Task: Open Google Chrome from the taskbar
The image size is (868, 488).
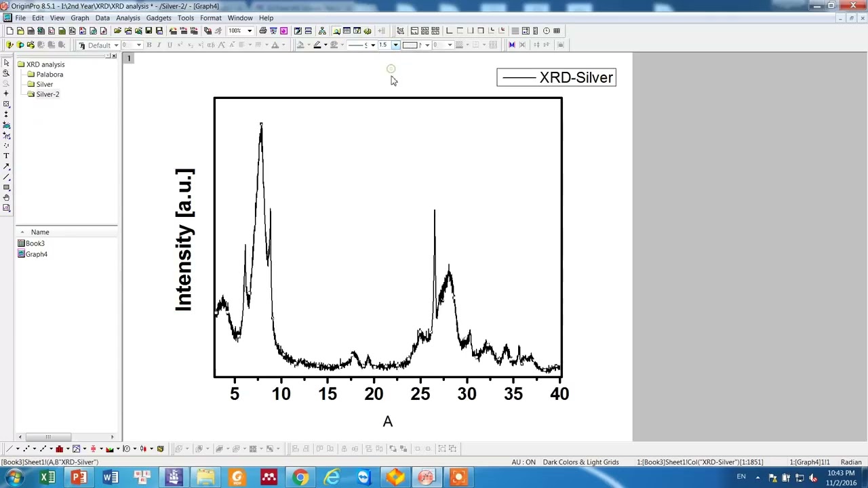Action: (x=300, y=478)
